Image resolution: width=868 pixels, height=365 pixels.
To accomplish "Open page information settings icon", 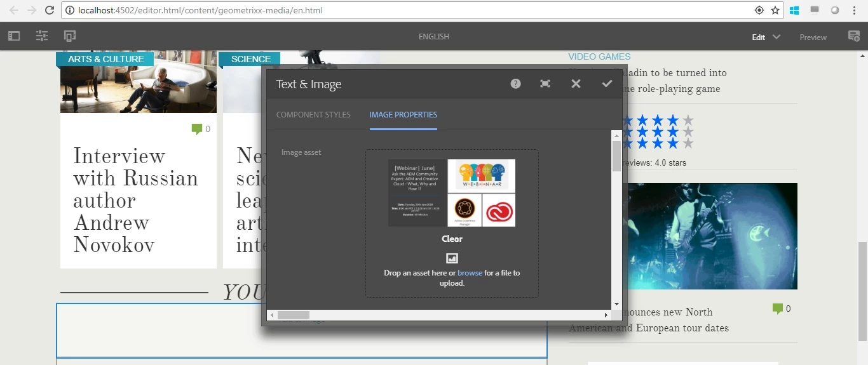I will [x=42, y=37].
